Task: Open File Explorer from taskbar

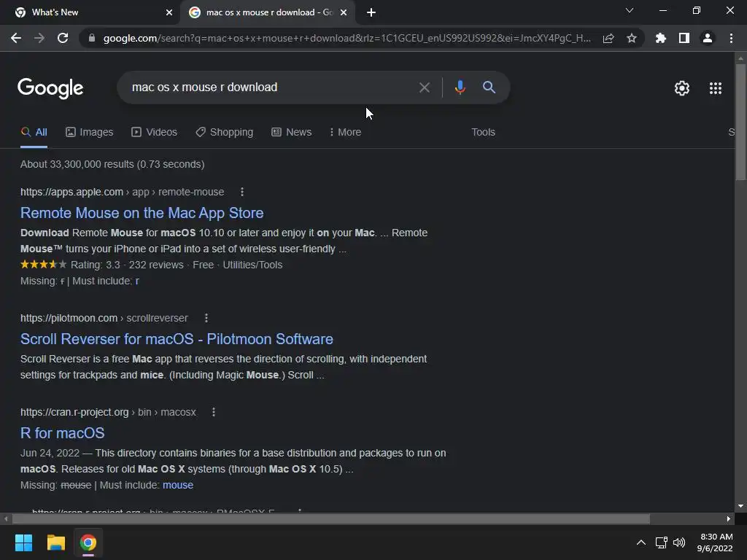Action: [x=55, y=542]
